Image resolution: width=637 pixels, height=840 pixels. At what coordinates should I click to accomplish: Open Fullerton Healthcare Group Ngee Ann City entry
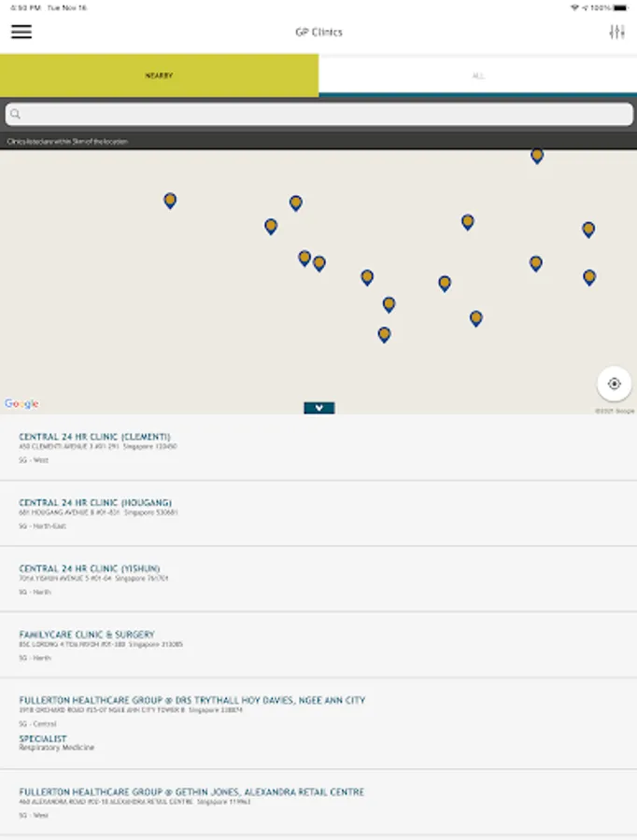[x=318, y=723]
